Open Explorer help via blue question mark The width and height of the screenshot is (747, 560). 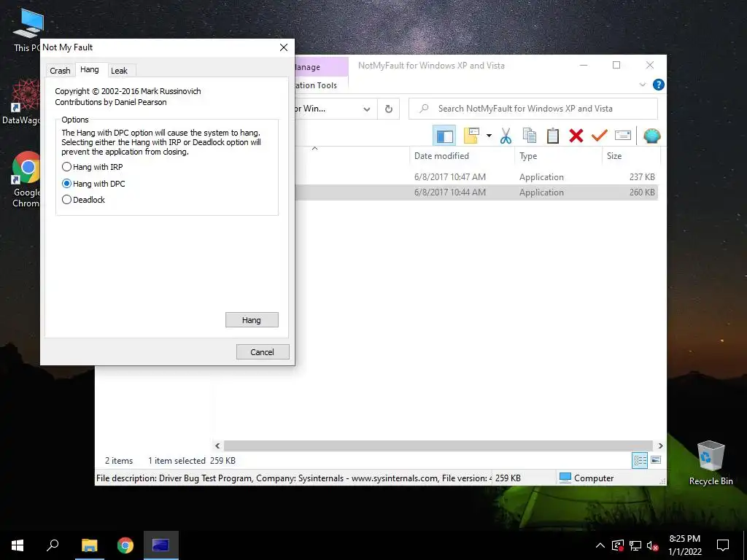pyautogui.click(x=659, y=85)
